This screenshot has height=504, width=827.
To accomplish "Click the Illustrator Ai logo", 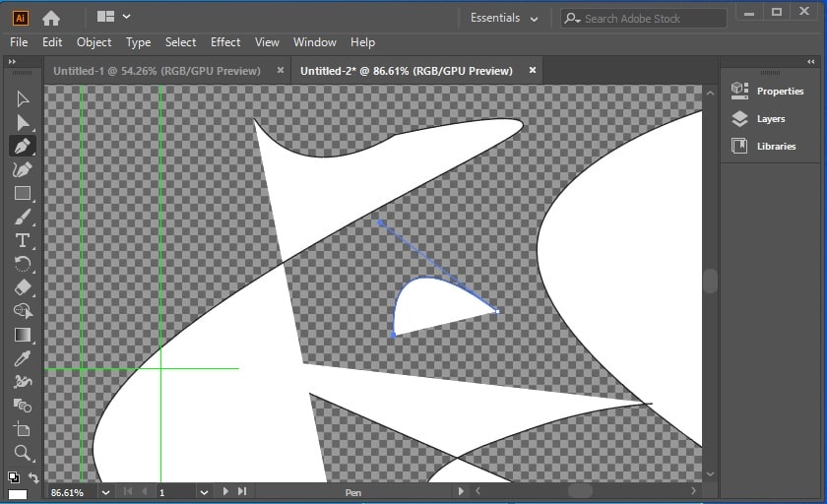I will (20, 19).
